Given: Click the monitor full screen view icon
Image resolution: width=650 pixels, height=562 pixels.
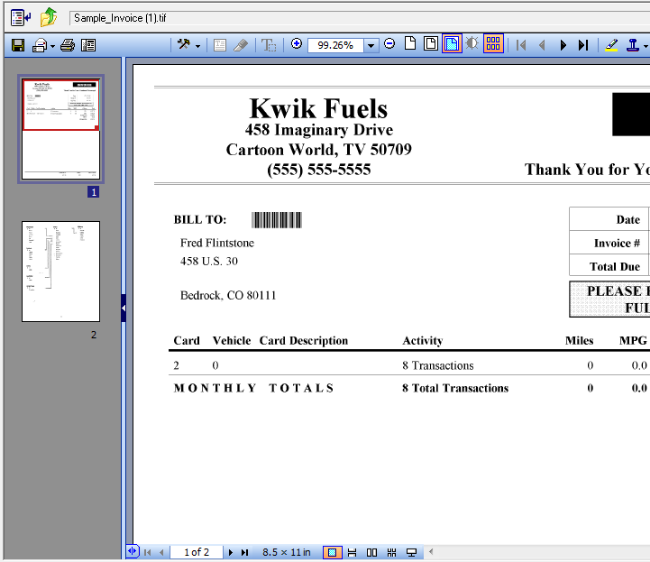Looking at the screenshot, I should [x=411, y=552].
